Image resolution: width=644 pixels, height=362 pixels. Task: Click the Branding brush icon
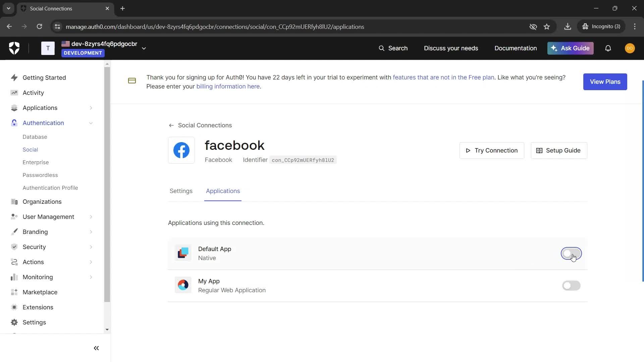pos(14,232)
